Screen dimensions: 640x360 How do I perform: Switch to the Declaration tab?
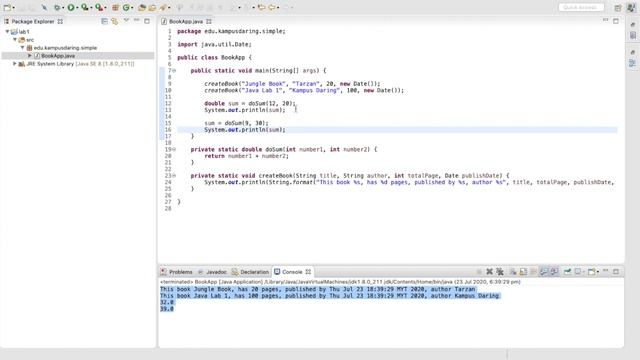coord(250,272)
